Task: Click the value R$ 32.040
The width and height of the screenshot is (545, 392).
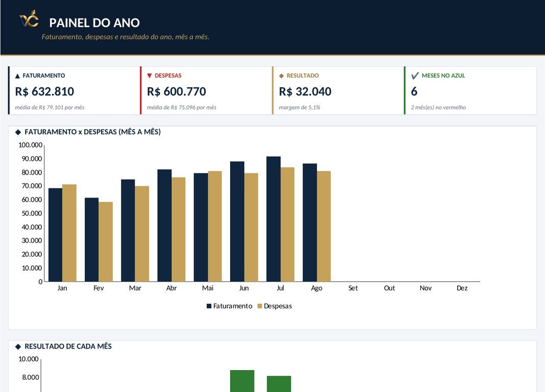Action: point(305,91)
